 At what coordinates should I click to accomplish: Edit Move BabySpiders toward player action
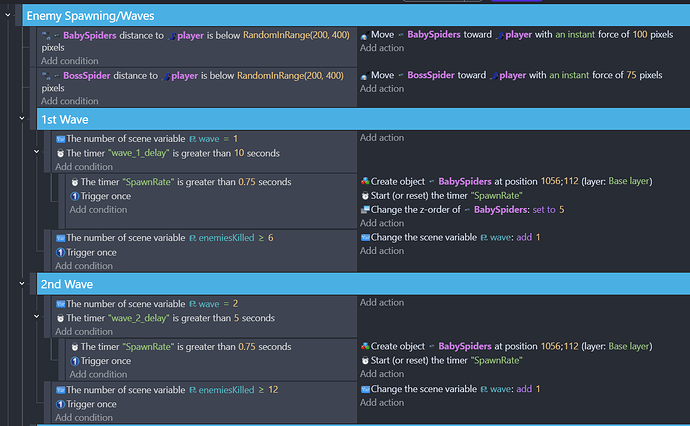pos(517,35)
